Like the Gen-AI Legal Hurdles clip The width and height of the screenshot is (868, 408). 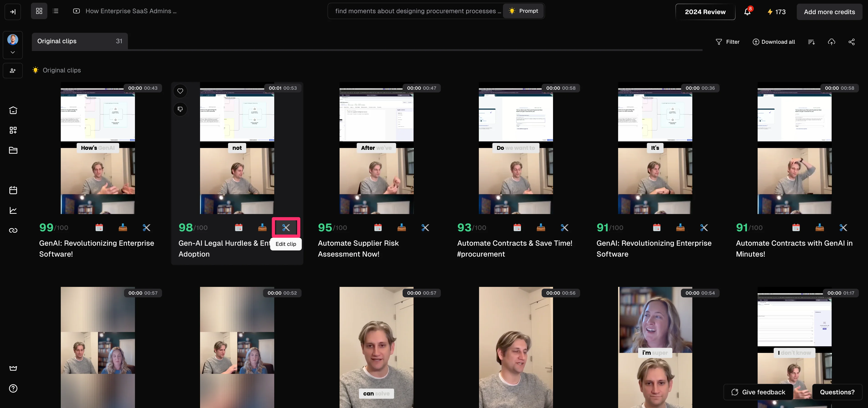point(180,91)
